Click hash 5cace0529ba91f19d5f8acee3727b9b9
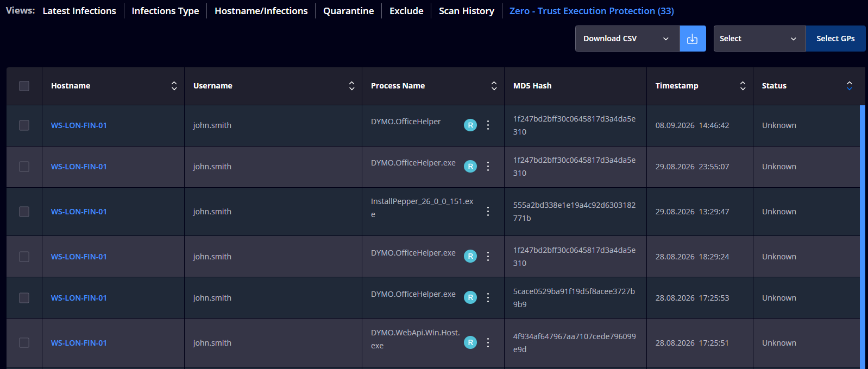 pos(574,298)
